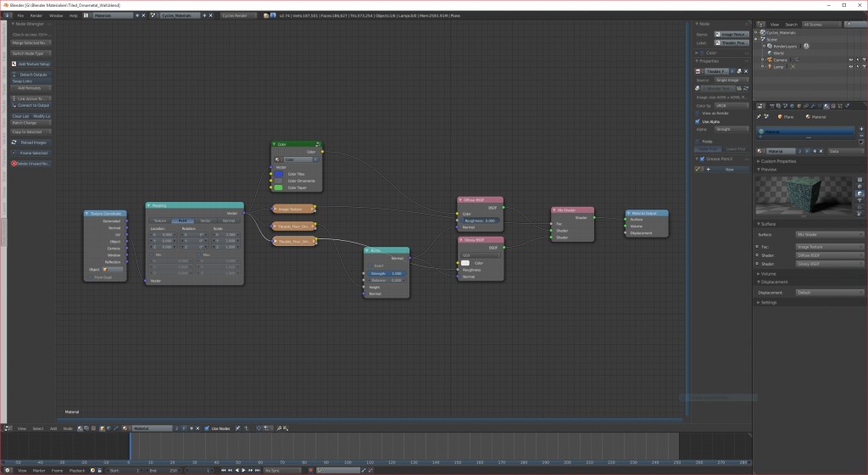Expand the Settings panel in material properties
Image resolution: width=868 pixels, height=475 pixels.
click(x=768, y=302)
